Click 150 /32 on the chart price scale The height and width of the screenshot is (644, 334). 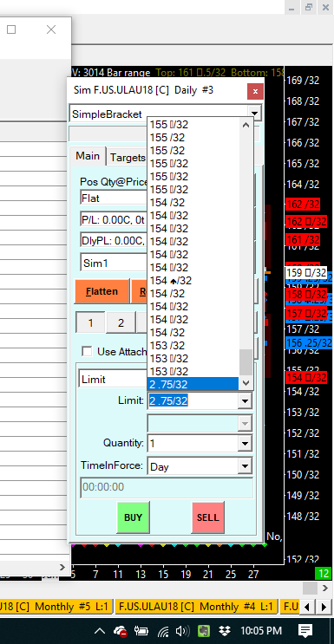[303, 475]
